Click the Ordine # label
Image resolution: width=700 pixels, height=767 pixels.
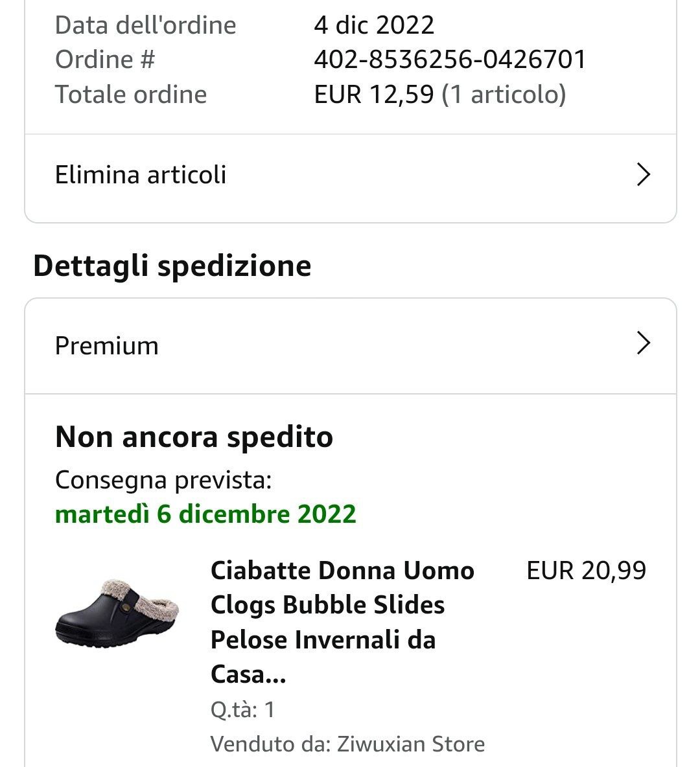click(105, 60)
